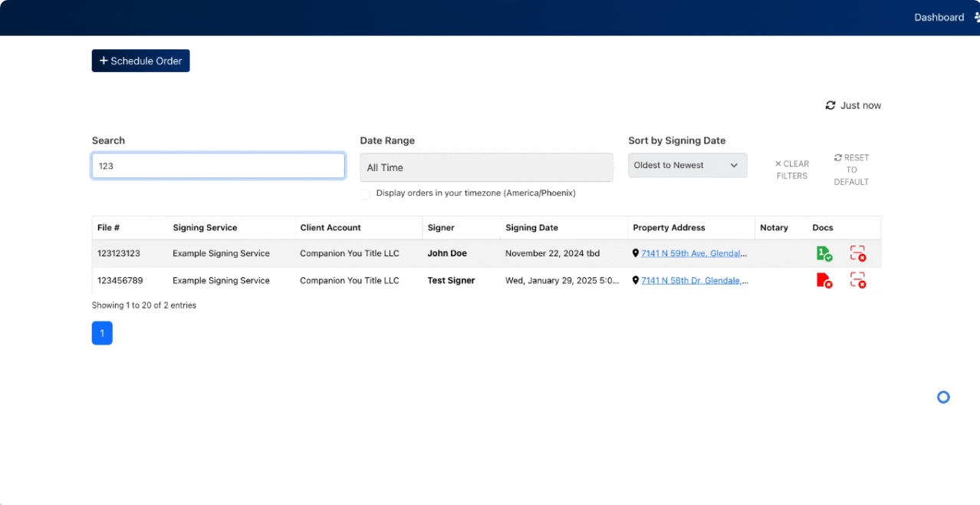
Task: Open Dashboard in the top navigation bar
Action: click(x=939, y=18)
